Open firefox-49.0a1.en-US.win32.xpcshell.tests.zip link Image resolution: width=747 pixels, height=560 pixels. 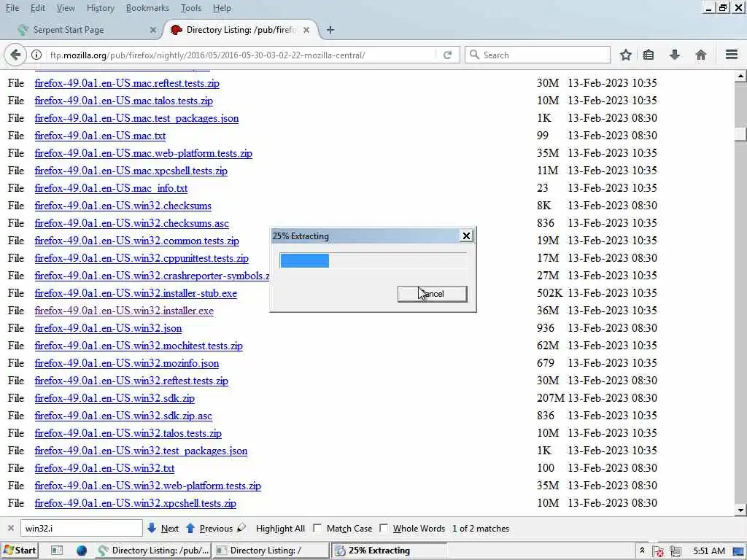tap(135, 503)
